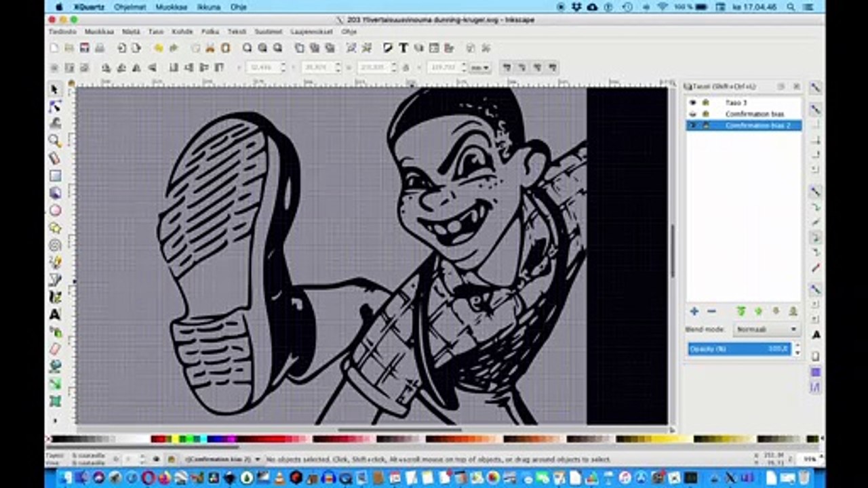
Task: Select the Star polygon tool
Action: click(x=55, y=228)
